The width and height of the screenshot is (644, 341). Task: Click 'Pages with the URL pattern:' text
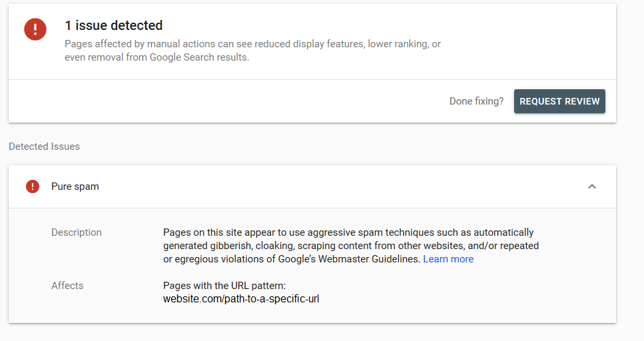[x=224, y=286]
